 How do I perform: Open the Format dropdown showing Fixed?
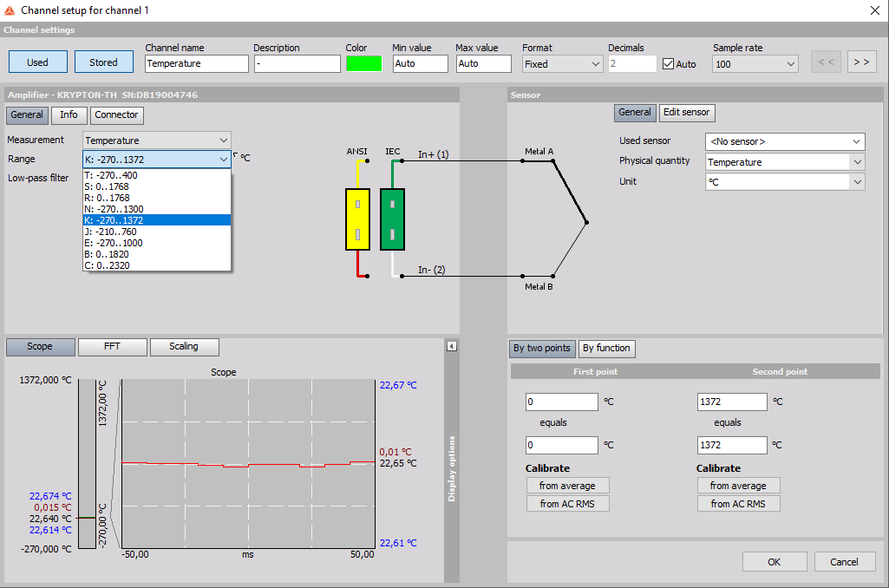coord(562,64)
